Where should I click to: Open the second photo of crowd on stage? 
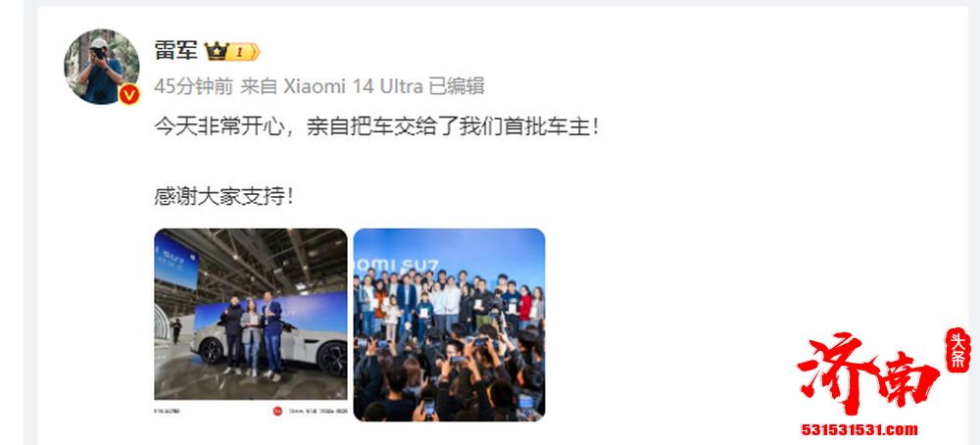point(449,325)
